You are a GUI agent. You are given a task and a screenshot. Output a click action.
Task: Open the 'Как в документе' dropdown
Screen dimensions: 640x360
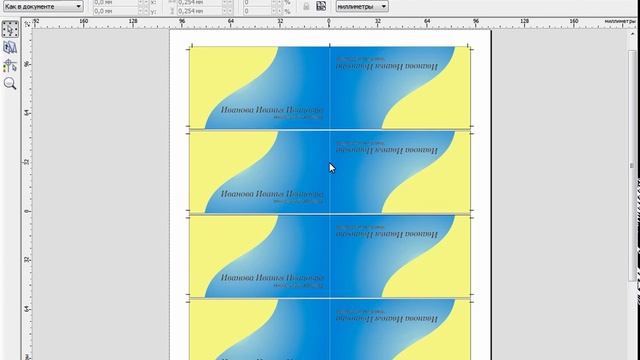point(43,7)
